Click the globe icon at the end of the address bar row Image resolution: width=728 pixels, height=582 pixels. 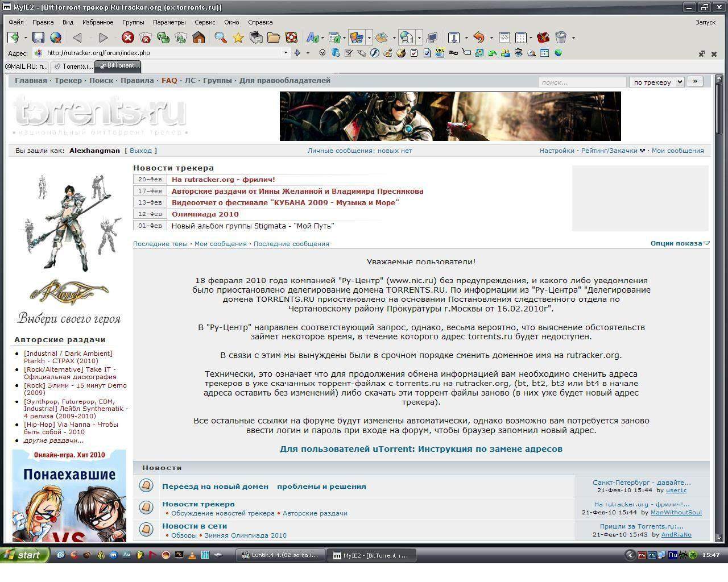[558, 53]
